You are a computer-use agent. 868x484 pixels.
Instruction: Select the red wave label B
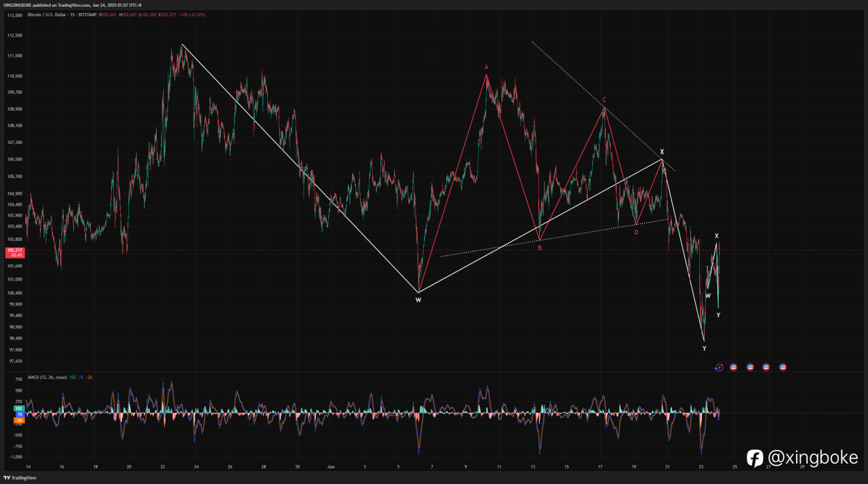[x=540, y=248]
